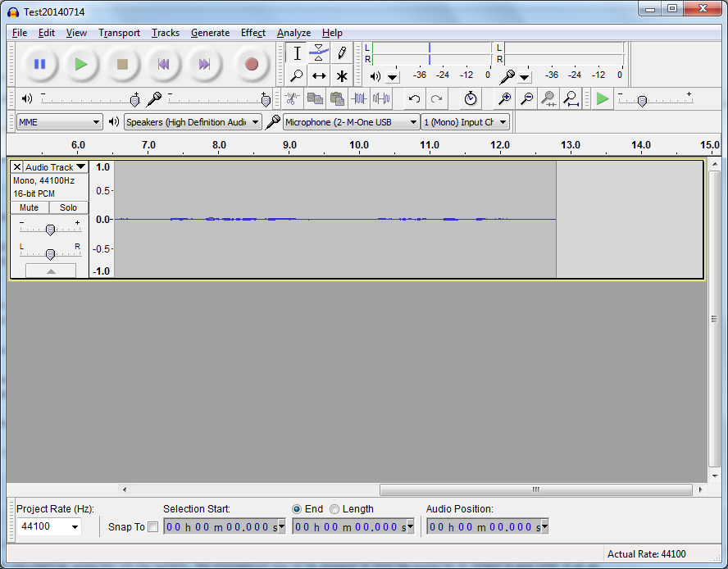The image size is (728, 569).
Task: Zoom out with the minus magnifier
Action: point(526,98)
